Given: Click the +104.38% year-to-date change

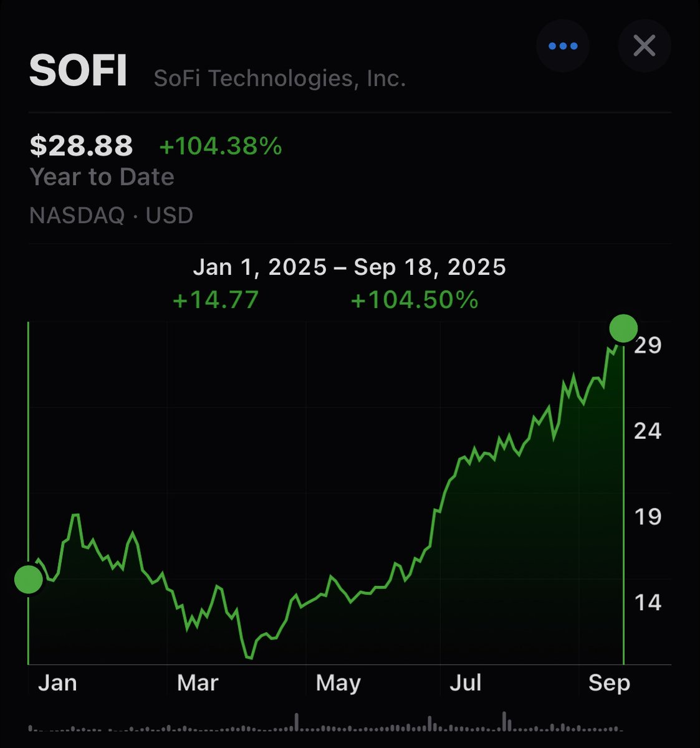Looking at the screenshot, I should click(x=221, y=146).
